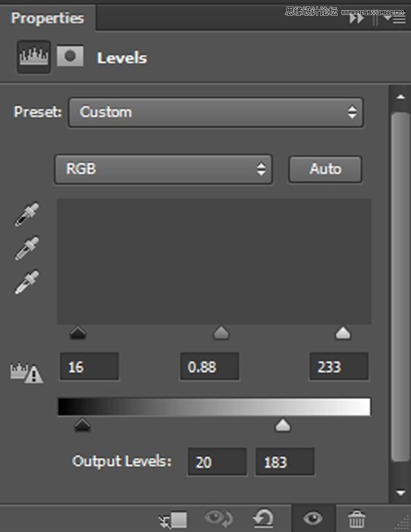Click the Output Levels label
Viewport: 411px width, 532px height.
point(122,462)
